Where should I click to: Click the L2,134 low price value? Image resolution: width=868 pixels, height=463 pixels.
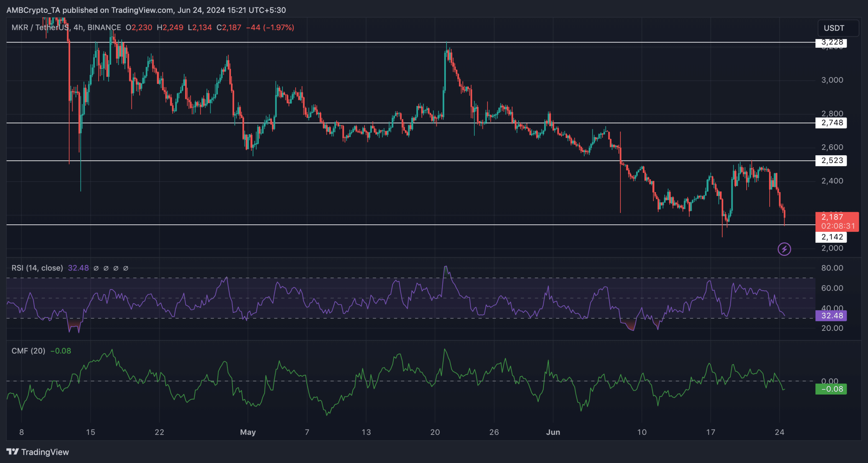200,27
